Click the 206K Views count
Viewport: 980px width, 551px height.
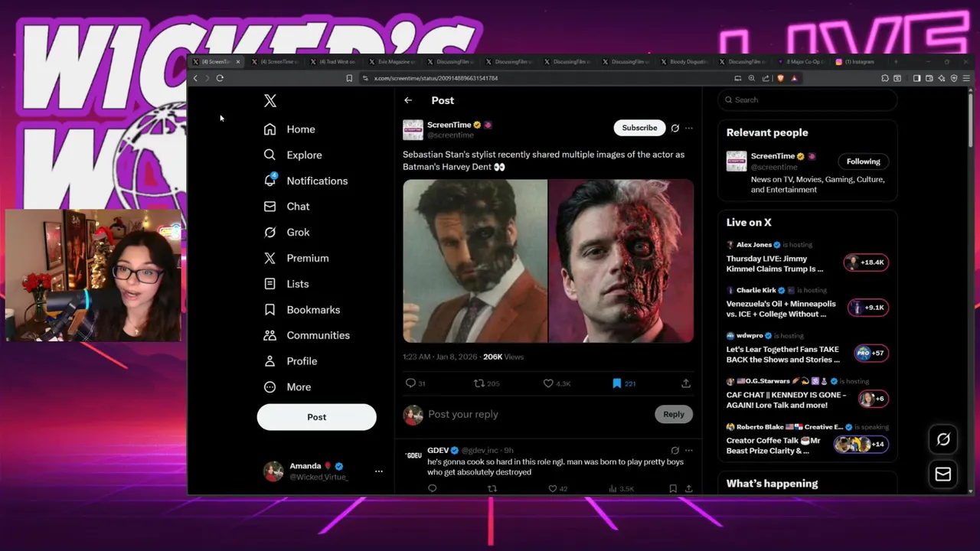503,357
